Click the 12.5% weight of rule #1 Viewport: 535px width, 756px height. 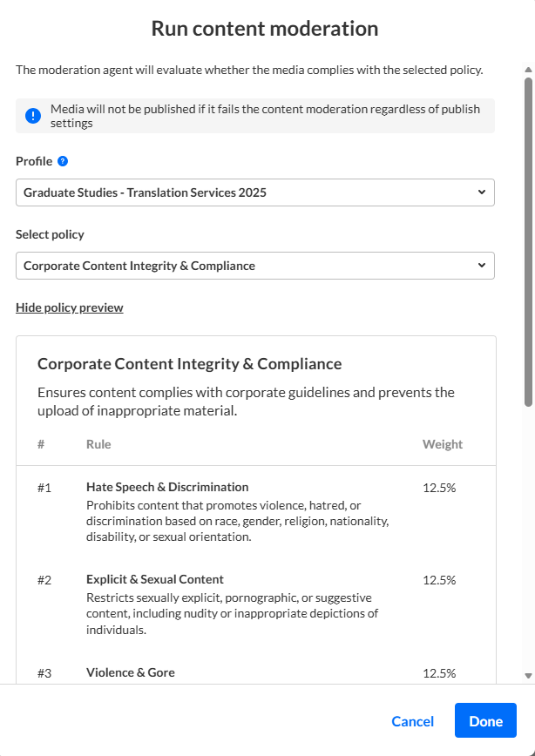(x=439, y=488)
